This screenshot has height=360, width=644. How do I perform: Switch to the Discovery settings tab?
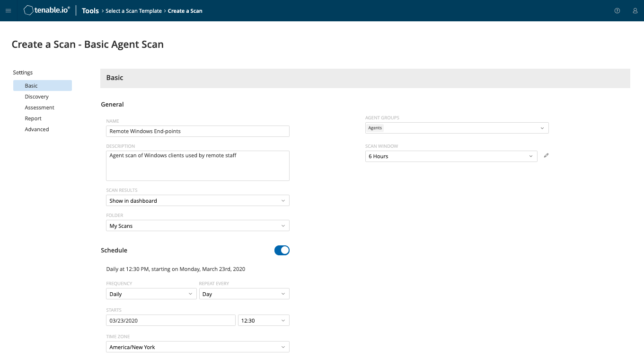click(x=37, y=97)
